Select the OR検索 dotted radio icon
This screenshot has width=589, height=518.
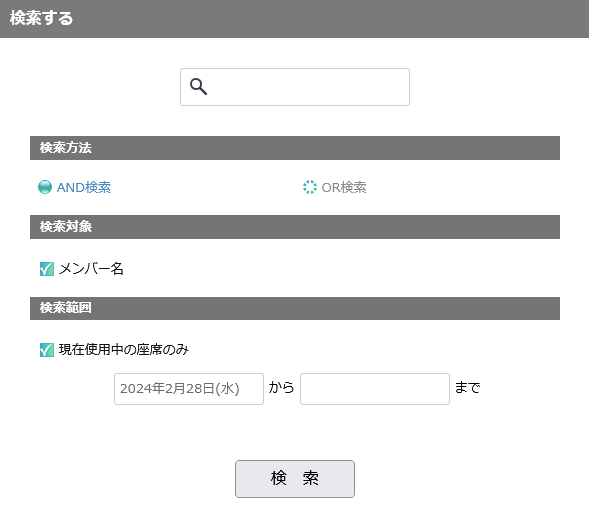(310, 187)
